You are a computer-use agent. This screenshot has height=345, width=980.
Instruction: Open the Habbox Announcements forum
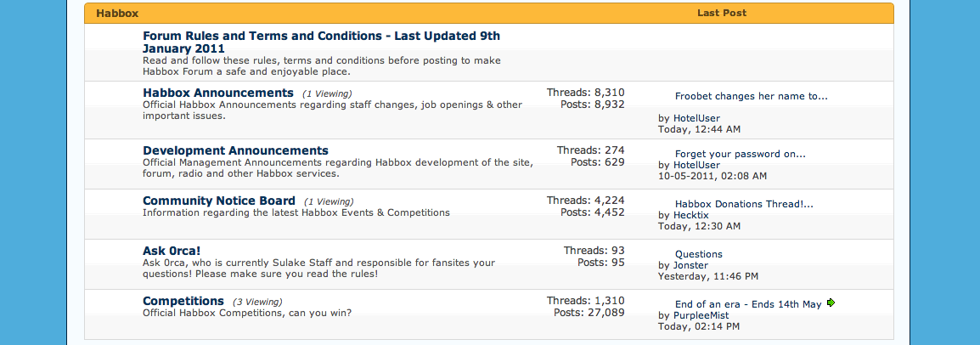218,93
